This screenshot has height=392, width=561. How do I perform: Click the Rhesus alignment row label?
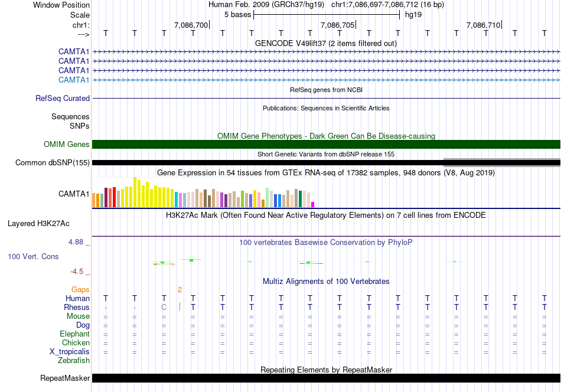click(x=77, y=307)
